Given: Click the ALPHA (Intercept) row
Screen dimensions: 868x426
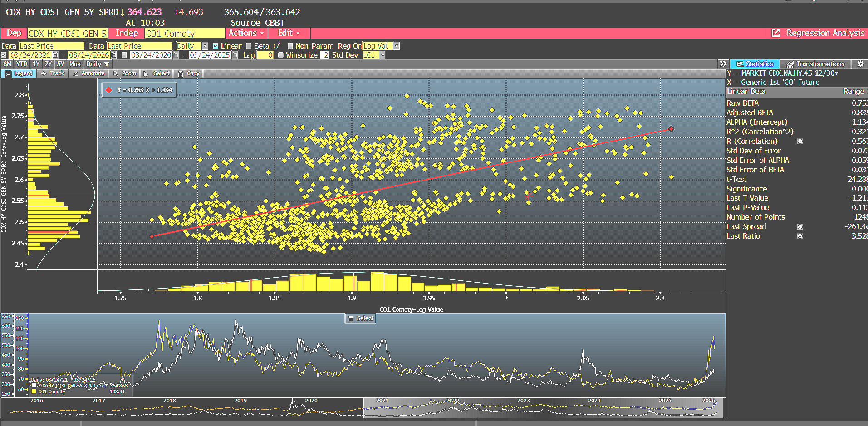Looking at the screenshot, I should 797,122.
